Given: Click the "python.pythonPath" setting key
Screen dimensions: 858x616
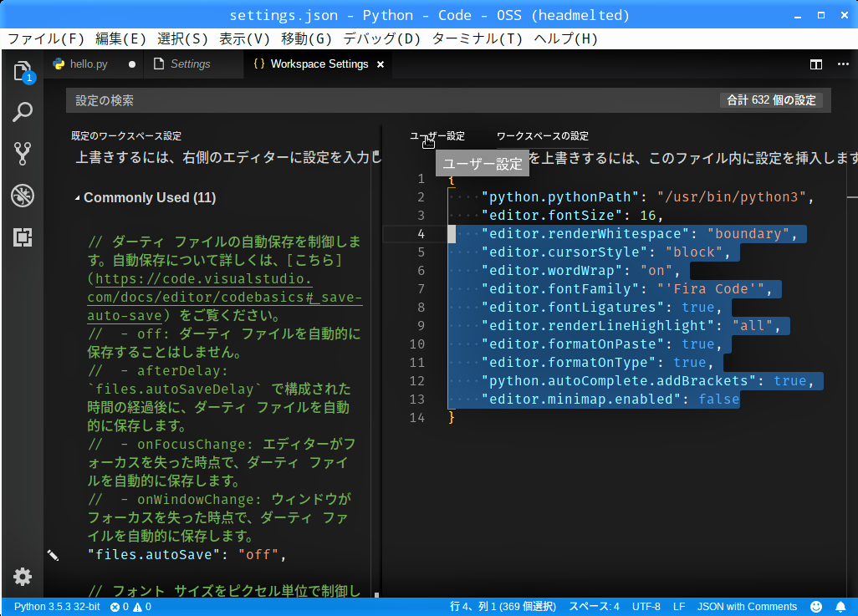Looking at the screenshot, I should (x=560, y=197).
